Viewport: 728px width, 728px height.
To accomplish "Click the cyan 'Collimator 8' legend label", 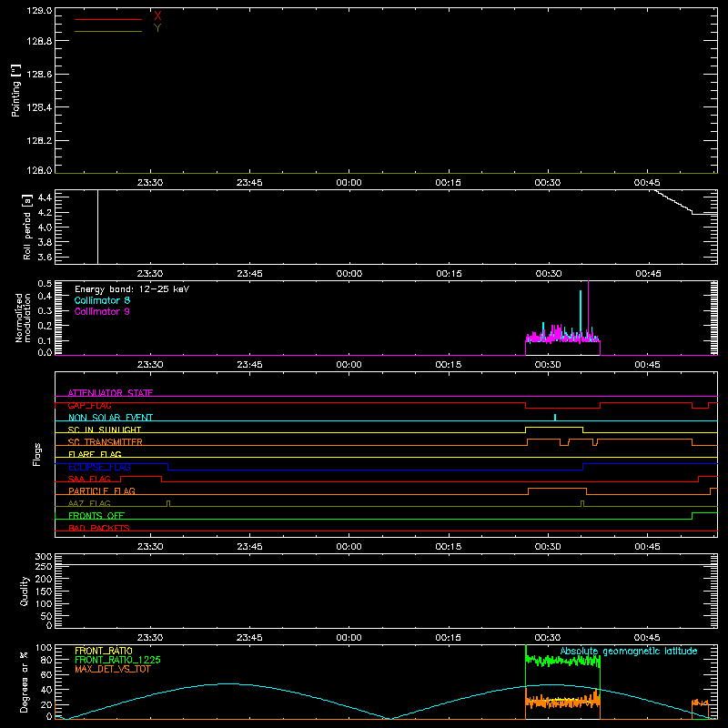I will [102, 300].
